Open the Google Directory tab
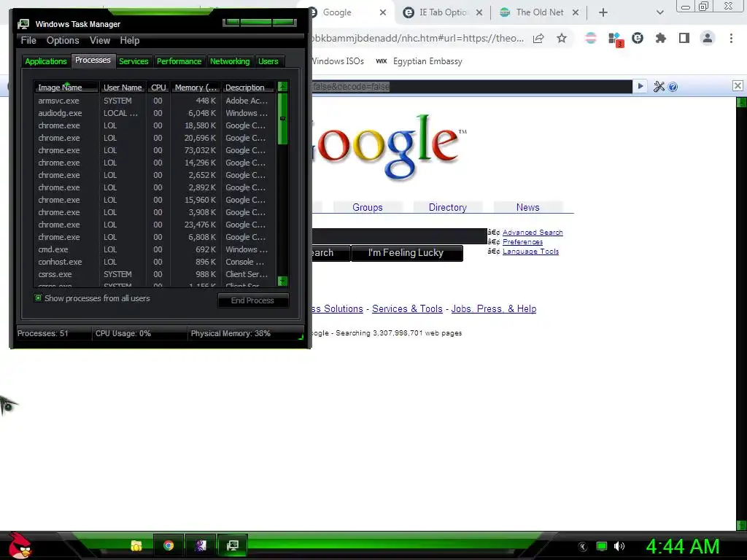 (x=447, y=207)
